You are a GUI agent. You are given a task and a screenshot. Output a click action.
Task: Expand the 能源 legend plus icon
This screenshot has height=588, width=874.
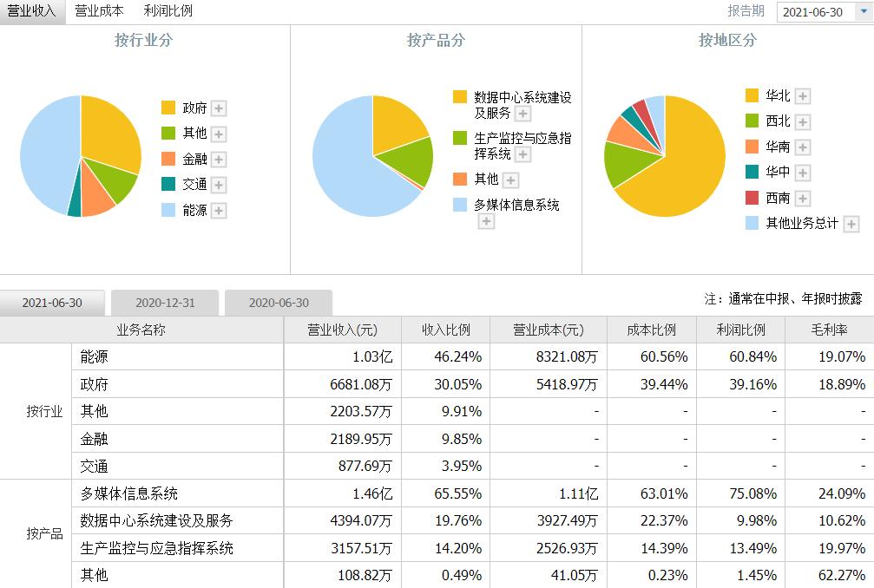click(219, 211)
